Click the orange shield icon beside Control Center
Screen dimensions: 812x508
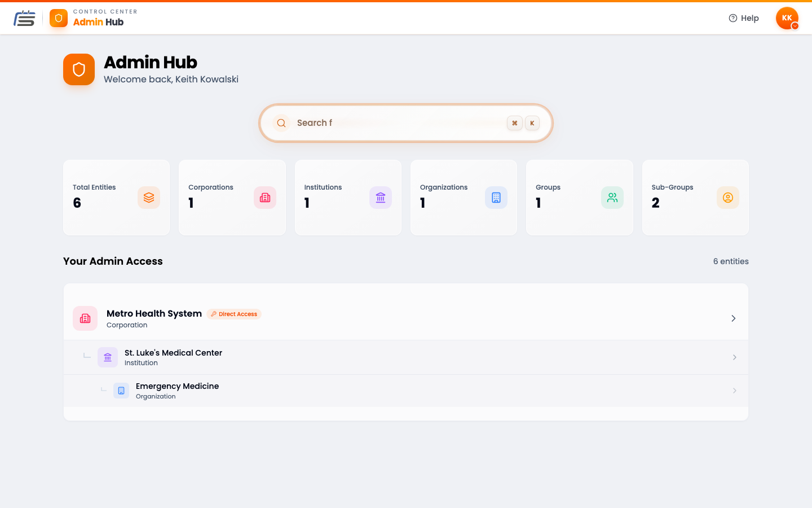(59, 18)
